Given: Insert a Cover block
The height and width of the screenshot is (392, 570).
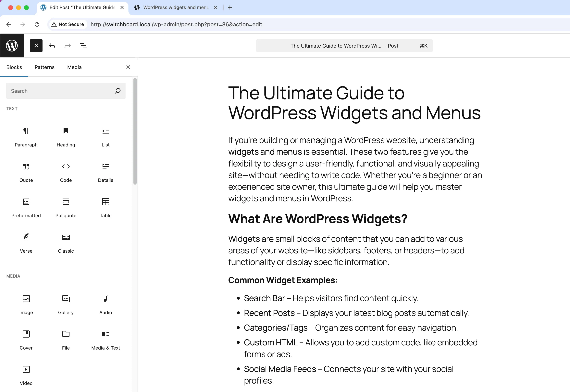Looking at the screenshot, I should [x=26, y=340].
